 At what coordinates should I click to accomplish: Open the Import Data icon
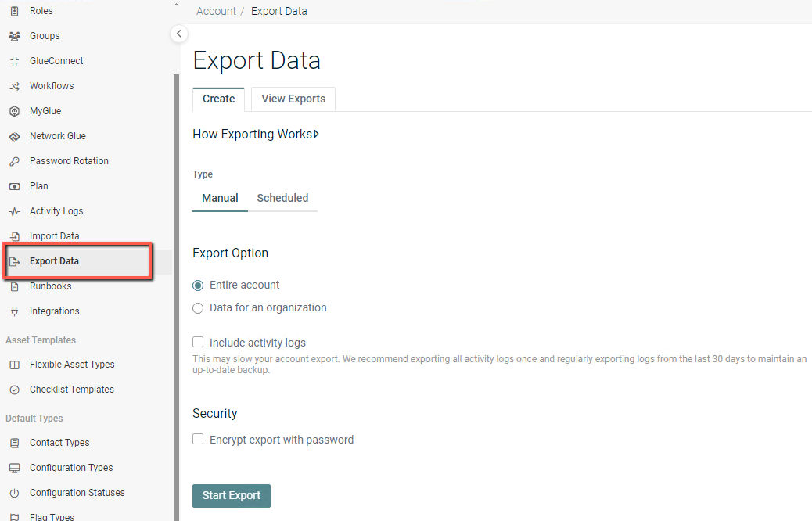click(x=13, y=235)
